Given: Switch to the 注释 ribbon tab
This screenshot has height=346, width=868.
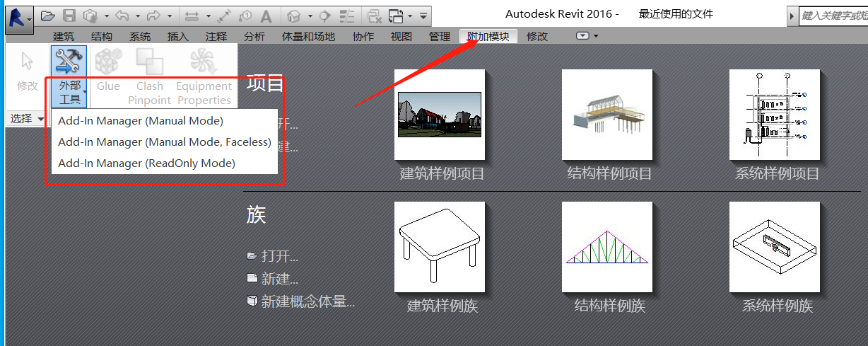Looking at the screenshot, I should point(216,36).
